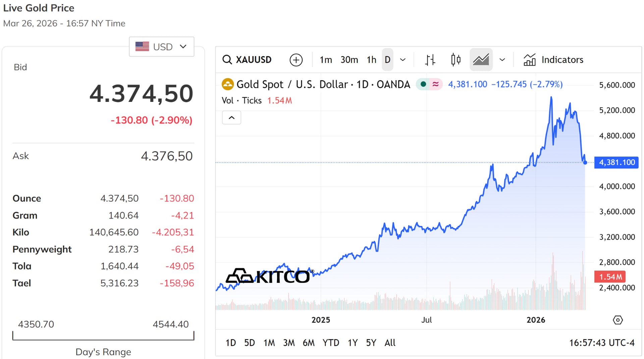Select the 5Y date range
Screen dimensions: 644x359
(x=371, y=343)
